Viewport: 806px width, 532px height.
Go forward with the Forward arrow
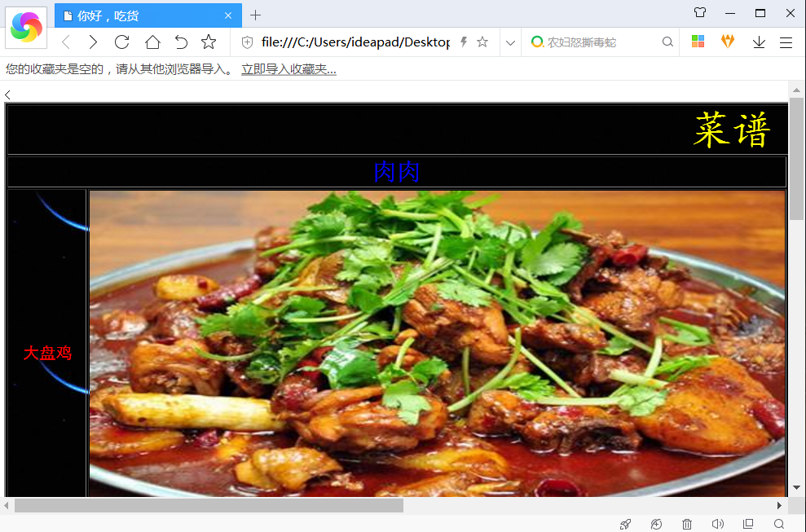tap(93, 42)
